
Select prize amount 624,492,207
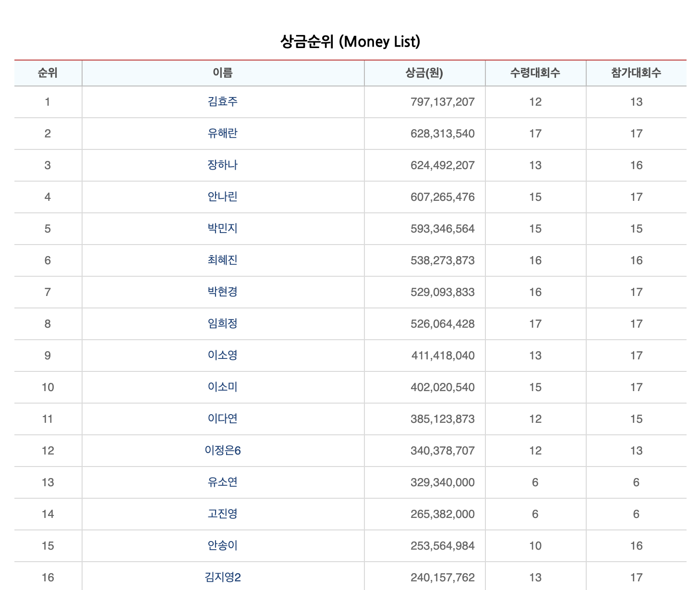coord(443,165)
